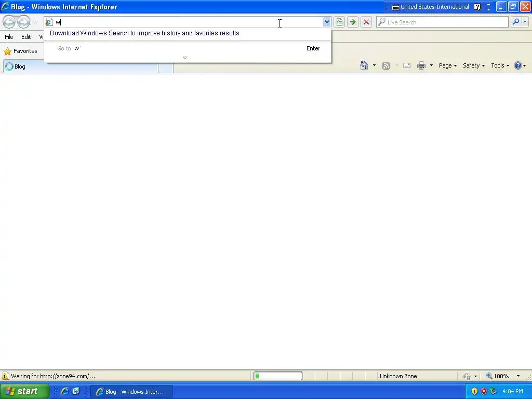
Task: Open the language bar options arrow
Action: coord(488,9)
